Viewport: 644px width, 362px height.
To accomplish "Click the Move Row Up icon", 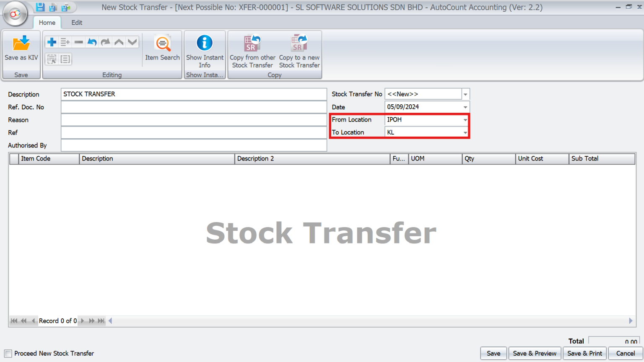I will [119, 41].
